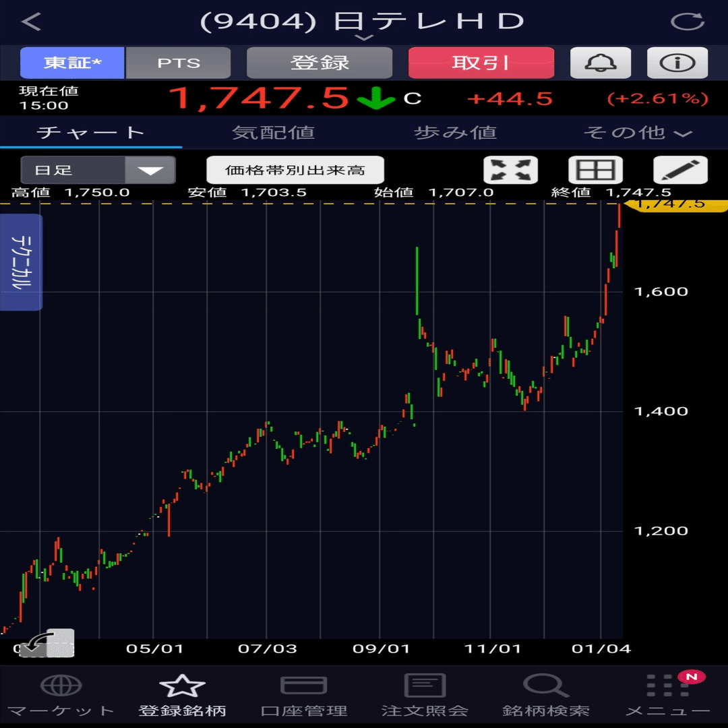Image resolution: width=728 pixels, height=728 pixels.
Task: Open the 取引 trade button
Action: pyautogui.click(x=481, y=62)
